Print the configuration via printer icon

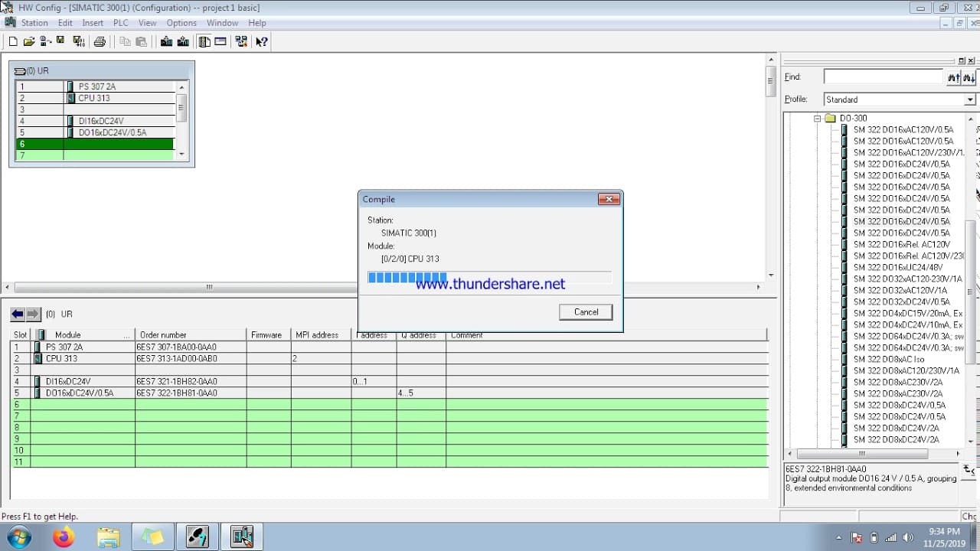pos(100,41)
